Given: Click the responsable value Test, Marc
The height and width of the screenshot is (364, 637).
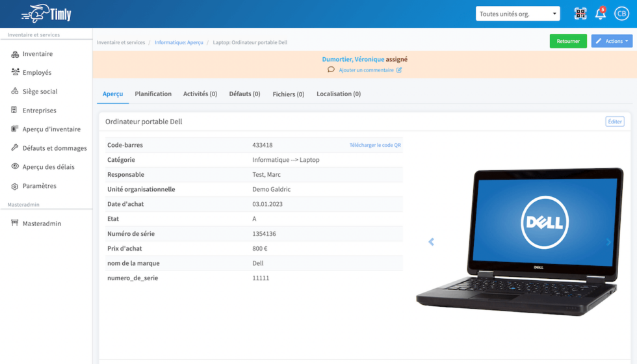Looking at the screenshot, I should [266, 175].
